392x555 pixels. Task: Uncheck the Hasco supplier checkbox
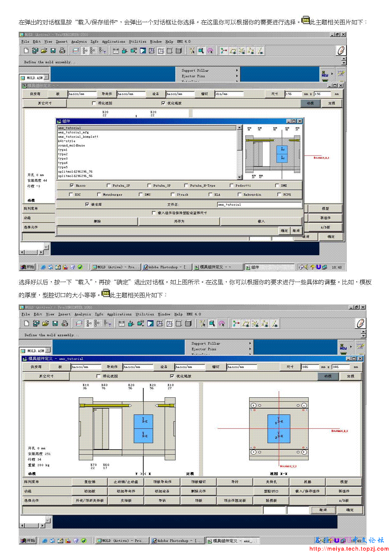click(x=72, y=185)
